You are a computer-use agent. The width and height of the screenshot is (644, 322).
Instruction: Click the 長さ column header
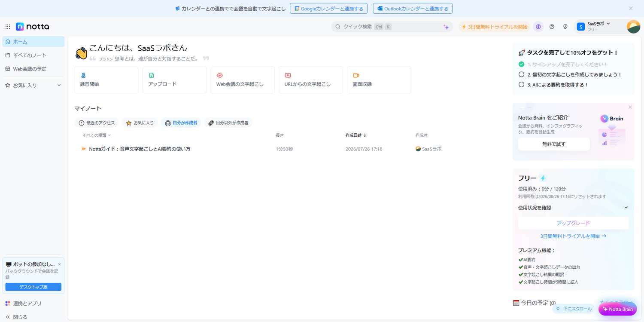click(280, 135)
